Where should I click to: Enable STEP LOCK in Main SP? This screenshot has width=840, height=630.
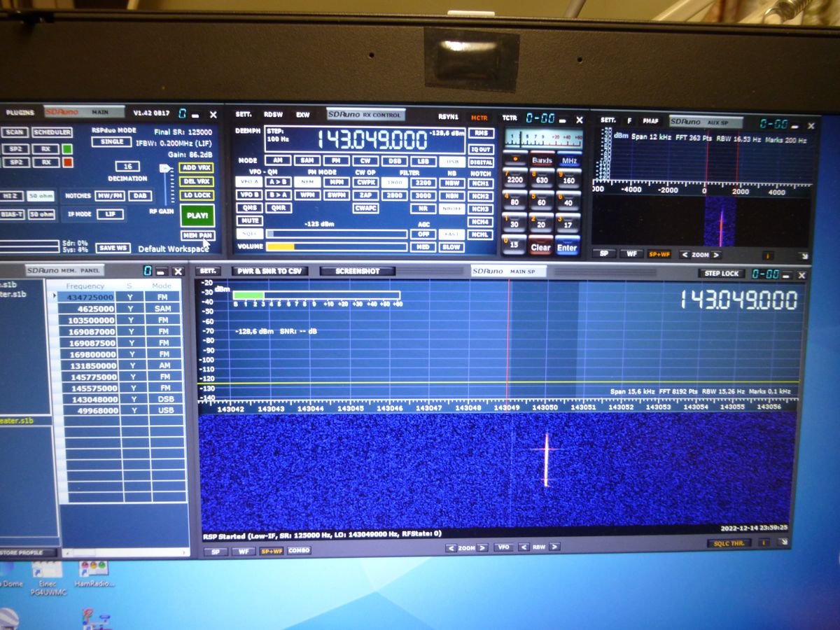click(721, 274)
